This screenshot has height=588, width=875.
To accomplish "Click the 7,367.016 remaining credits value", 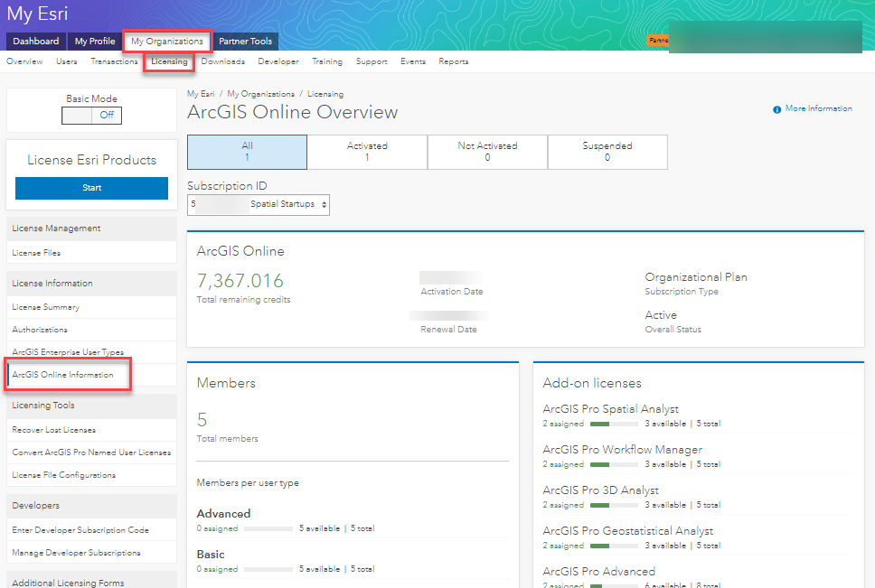I will (240, 280).
